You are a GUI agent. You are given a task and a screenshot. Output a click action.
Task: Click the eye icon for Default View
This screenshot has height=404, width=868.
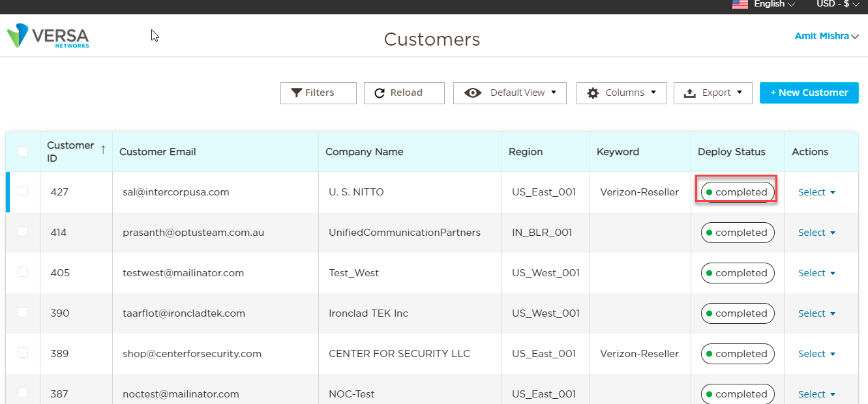(x=473, y=93)
